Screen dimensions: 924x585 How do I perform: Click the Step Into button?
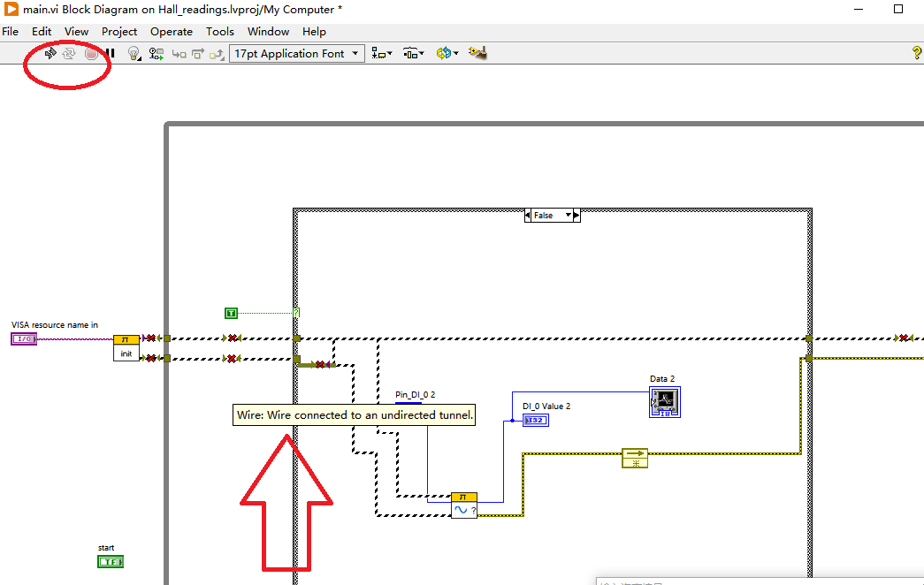(x=179, y=54)
